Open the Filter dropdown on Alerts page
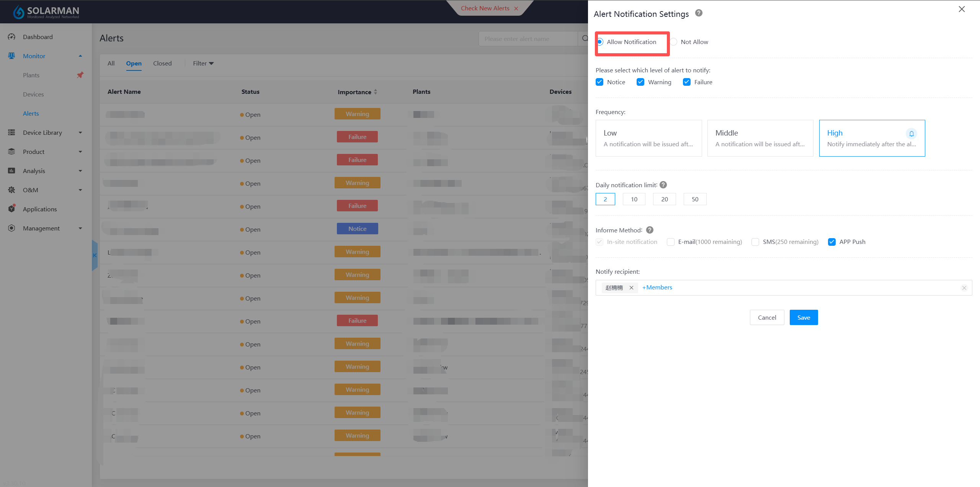Viewport: 980px width, 487px height. pos(203,64)
